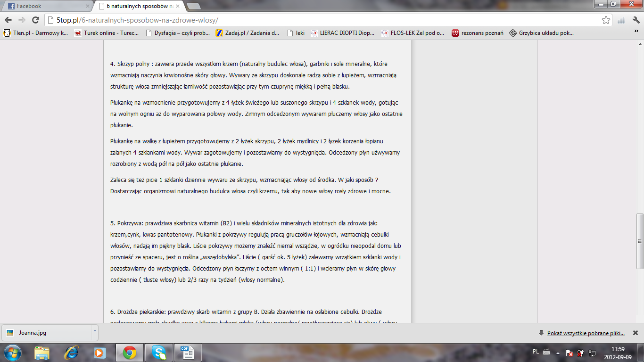Click the '6. Drożdże piekarskie' paragraph text
The height and width of the screenshot is (362, 644).
point(254,317)
